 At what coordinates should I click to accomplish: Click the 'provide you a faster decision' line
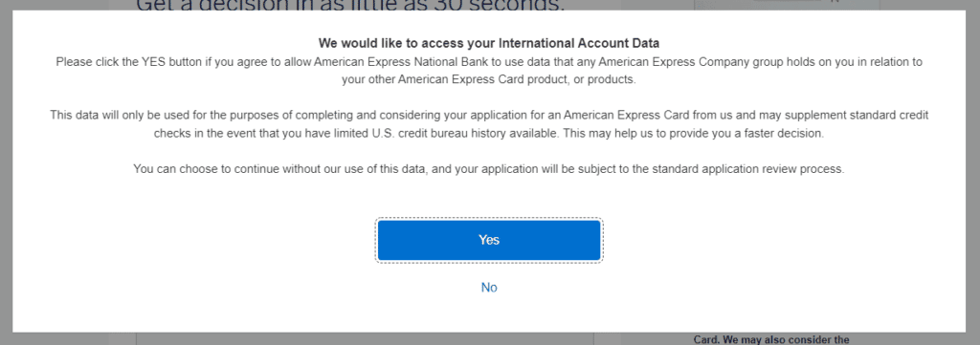click(489, 134)
